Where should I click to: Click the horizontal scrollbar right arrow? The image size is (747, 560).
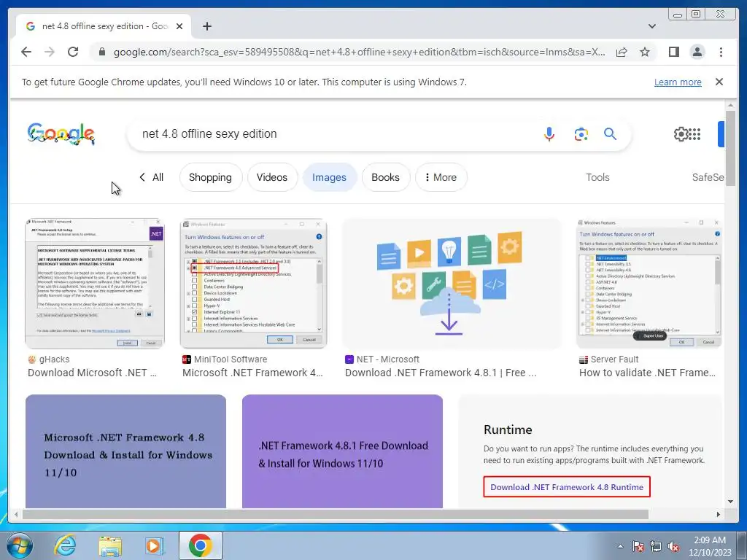click(x=719, y=514)
